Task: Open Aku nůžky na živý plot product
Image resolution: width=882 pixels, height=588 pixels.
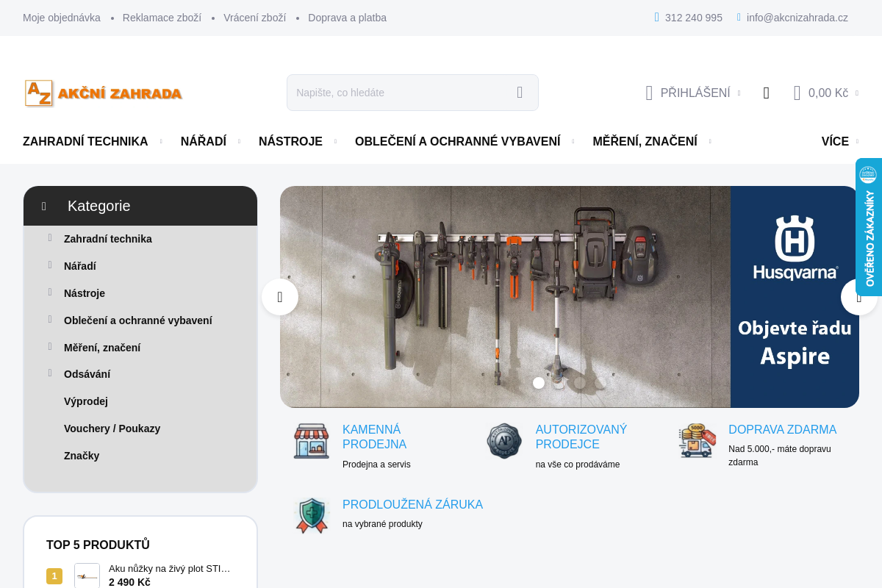Action: point(170,569)
